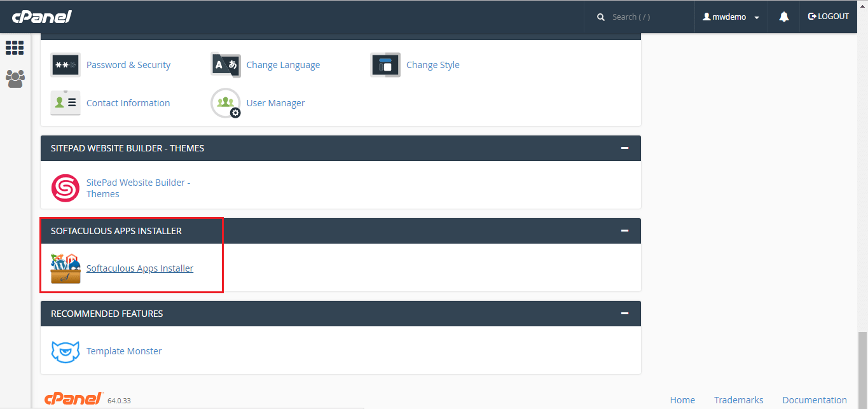Open the User Manager sidebar people icon
This screenshot has width=868, height=409.
[x=15, y=79]
